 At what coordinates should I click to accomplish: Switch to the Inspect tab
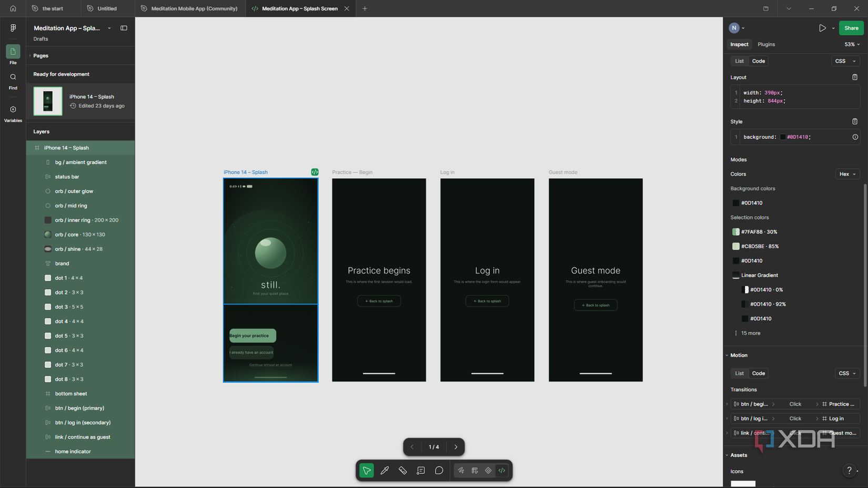(739, 44)
